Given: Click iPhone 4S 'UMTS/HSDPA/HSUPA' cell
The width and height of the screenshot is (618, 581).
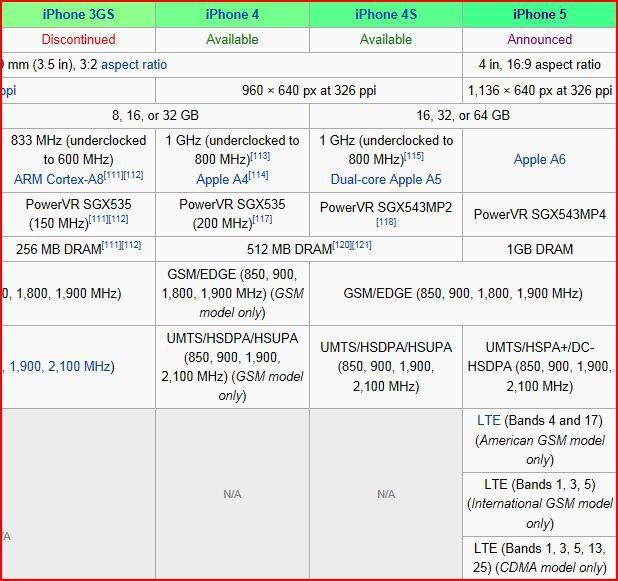Looking at the screenshot, I should (386, 367).
